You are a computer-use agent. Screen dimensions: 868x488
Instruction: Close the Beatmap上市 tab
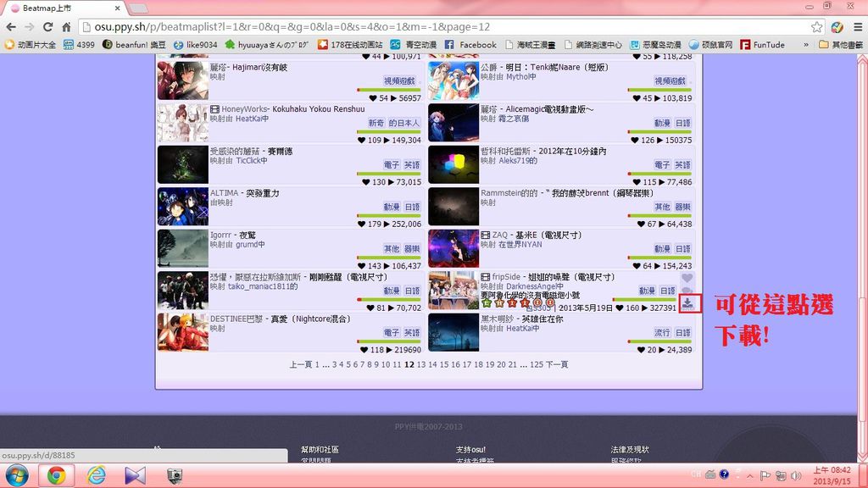tap(117, 8)
